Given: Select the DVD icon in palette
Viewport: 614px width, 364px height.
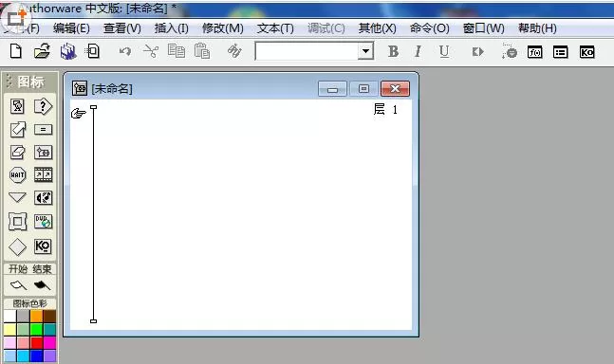Looking at the screenshot, I should (x=43, y=221).
